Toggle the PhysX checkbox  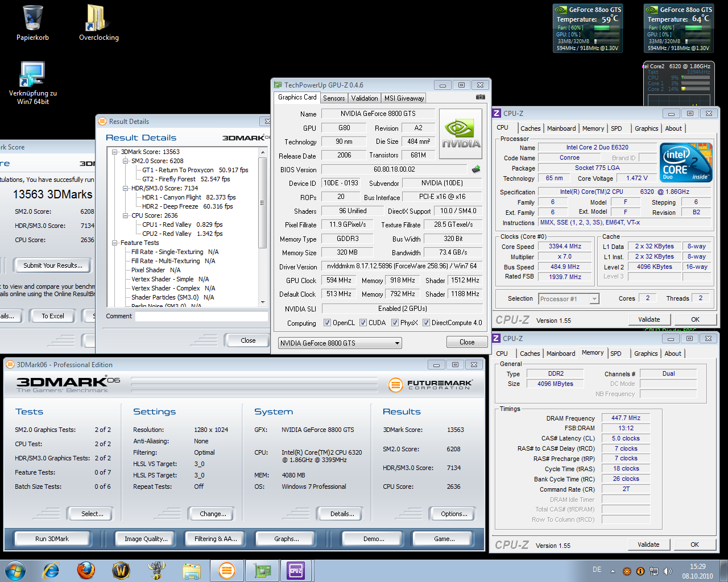point(395,323)
